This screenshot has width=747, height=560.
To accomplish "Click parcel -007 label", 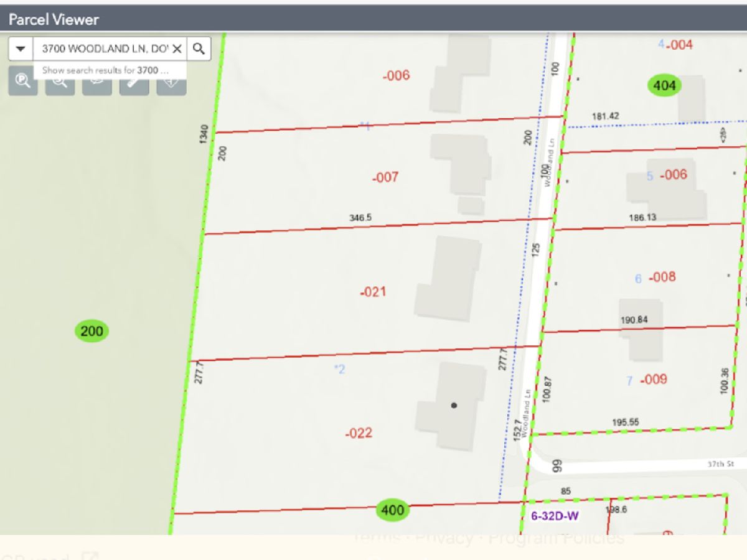I will pos(385,177).
